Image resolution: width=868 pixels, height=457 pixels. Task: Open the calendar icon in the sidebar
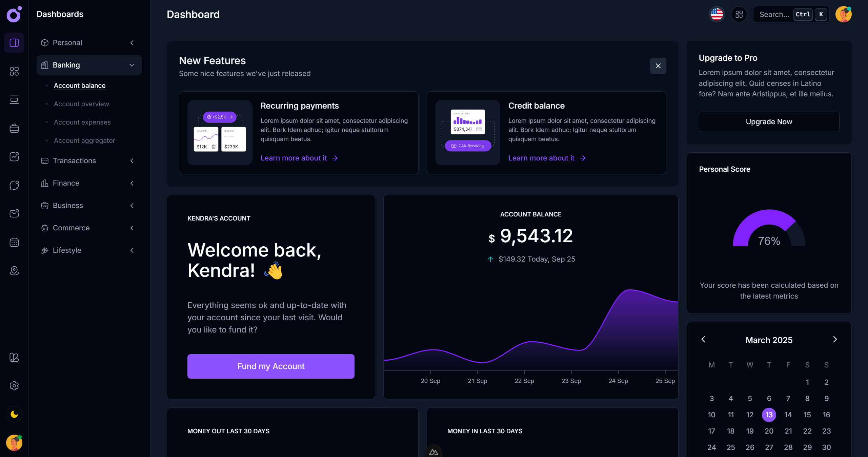[x=14, y=242]
